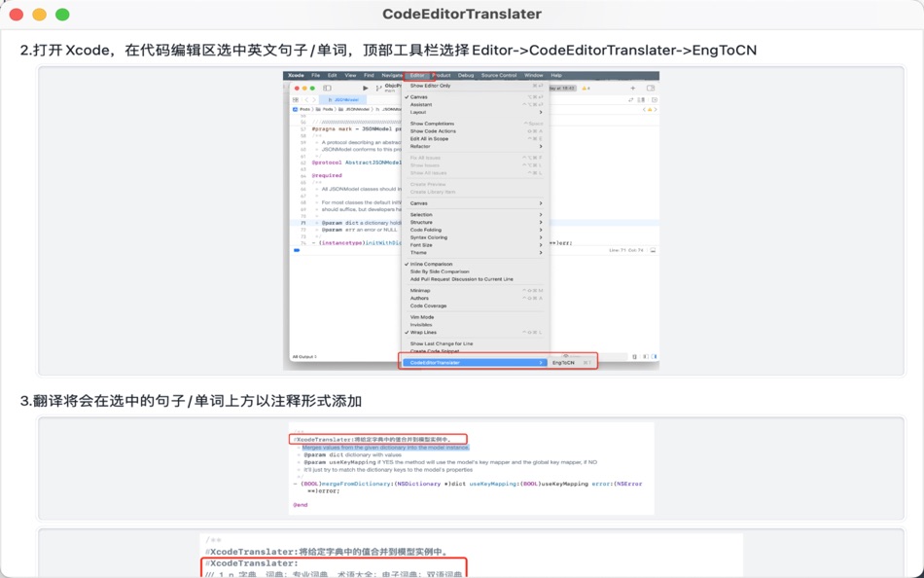Open the Debug menu in Xcode menu bar

coord(466,76)
